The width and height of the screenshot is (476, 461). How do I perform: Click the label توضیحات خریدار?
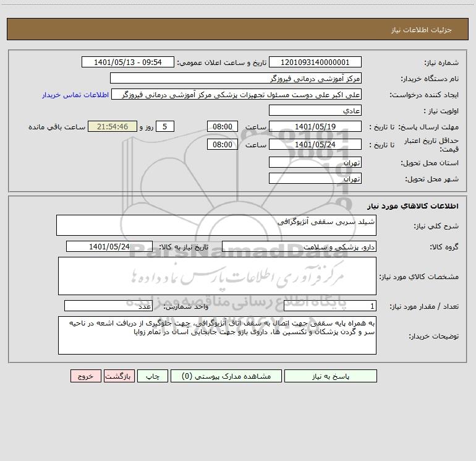pyautogui.click(x=433, y=336)
